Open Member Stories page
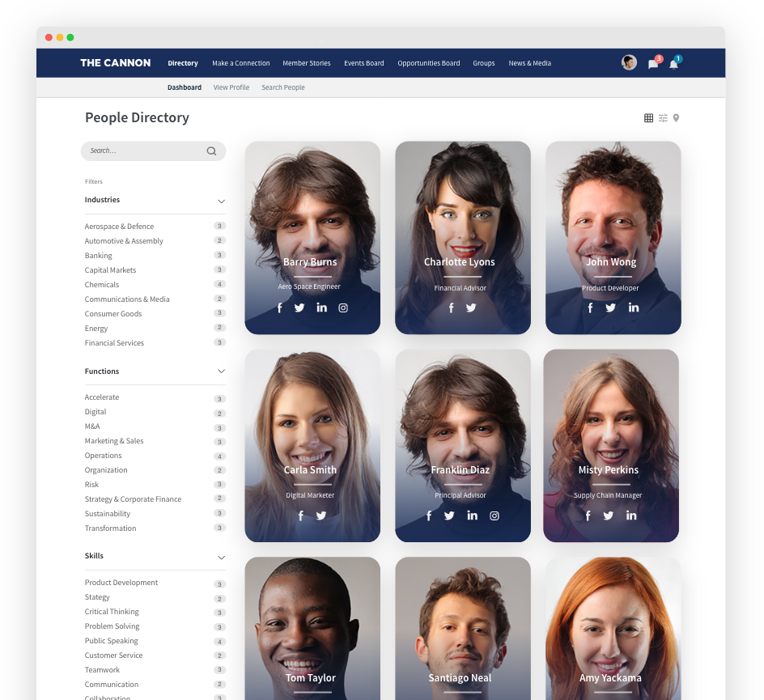764x700 pixels. (307, 63)
